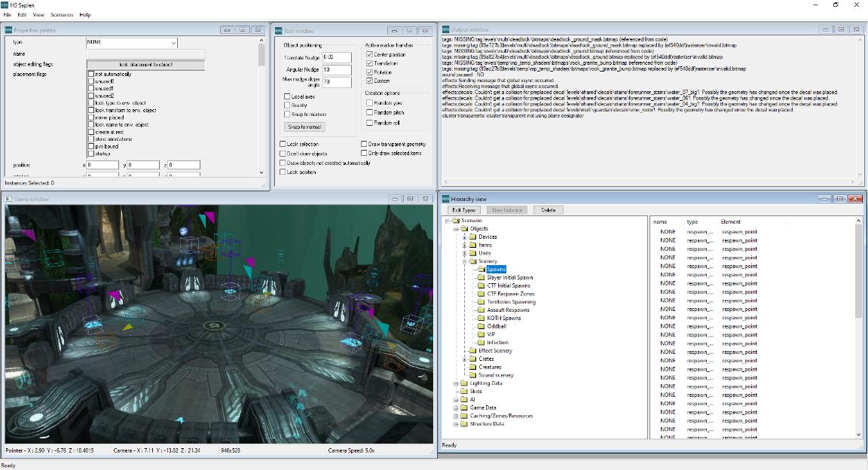The height and width of the screenshot is (470, 868).
Task: Click the folder icon beside Scenario
Action: tap(456, 221)
